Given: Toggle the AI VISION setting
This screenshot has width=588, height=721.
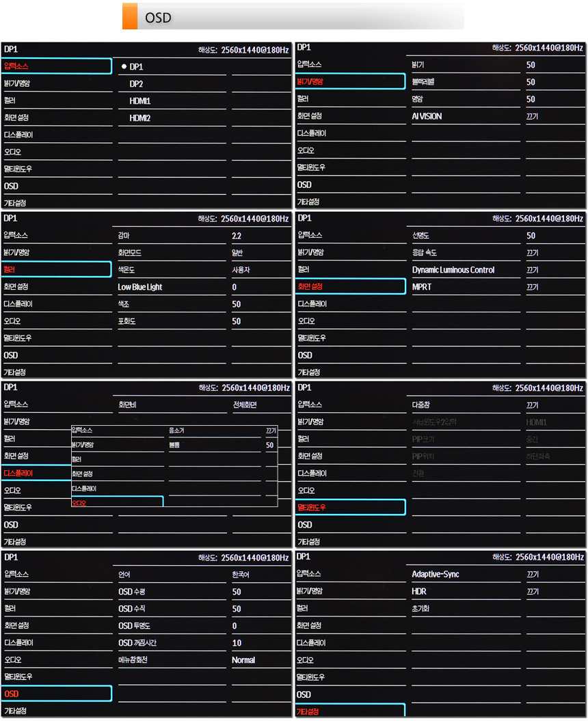Looking at the screenshot, I should 427,116.
